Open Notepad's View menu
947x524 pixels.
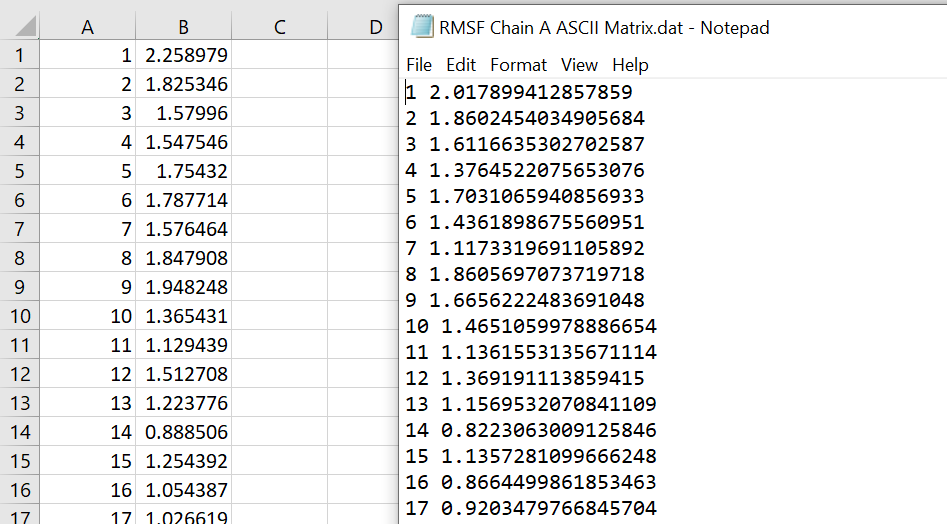(x=579, y=65)
